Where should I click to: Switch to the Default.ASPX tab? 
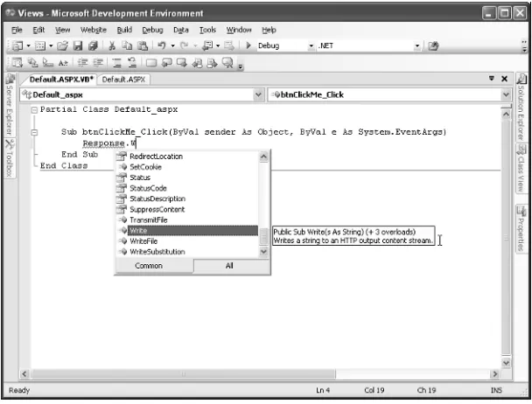pyautogui.click(x=123, y=80)
